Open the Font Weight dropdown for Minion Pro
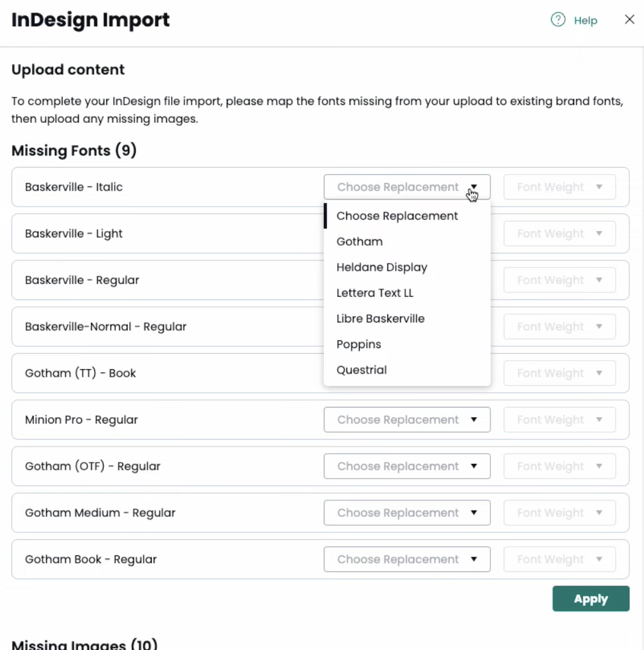Viewport: 644px width, 650px height. tap(559, 420)
